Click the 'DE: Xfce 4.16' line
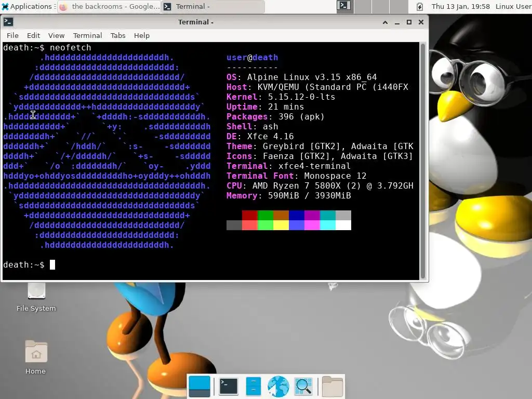The image size is (532, 399). coord(260,136)
